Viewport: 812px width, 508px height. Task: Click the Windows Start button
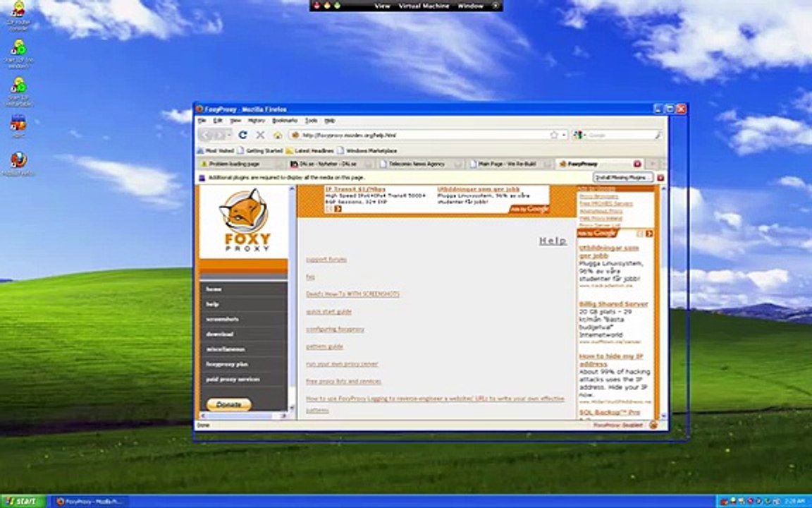(x=23, y=501)
